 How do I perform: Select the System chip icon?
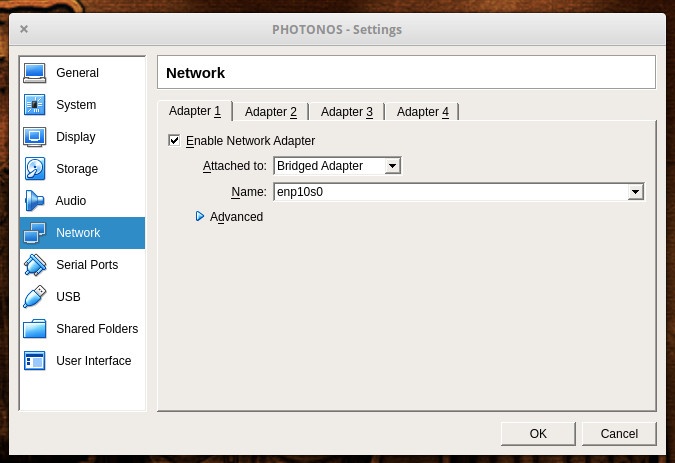coord(35,105)
